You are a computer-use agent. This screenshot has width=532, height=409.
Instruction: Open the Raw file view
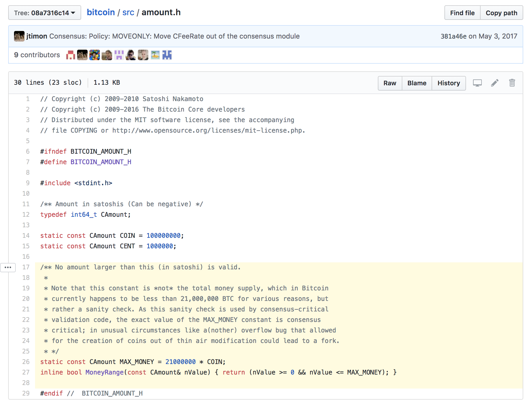click(x=390, y=83)
